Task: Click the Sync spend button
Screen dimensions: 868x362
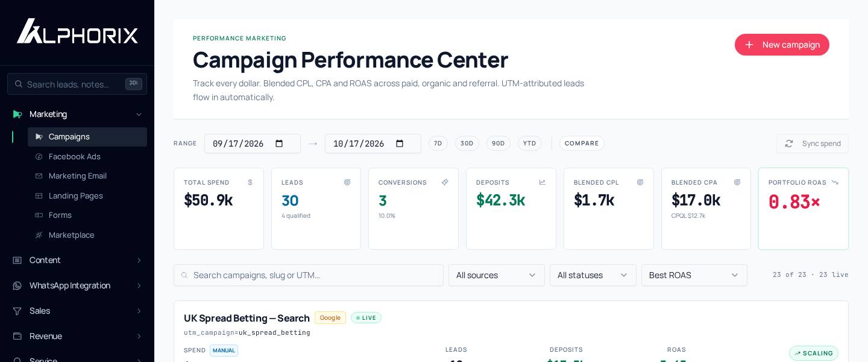Action: tap(813, 144)
